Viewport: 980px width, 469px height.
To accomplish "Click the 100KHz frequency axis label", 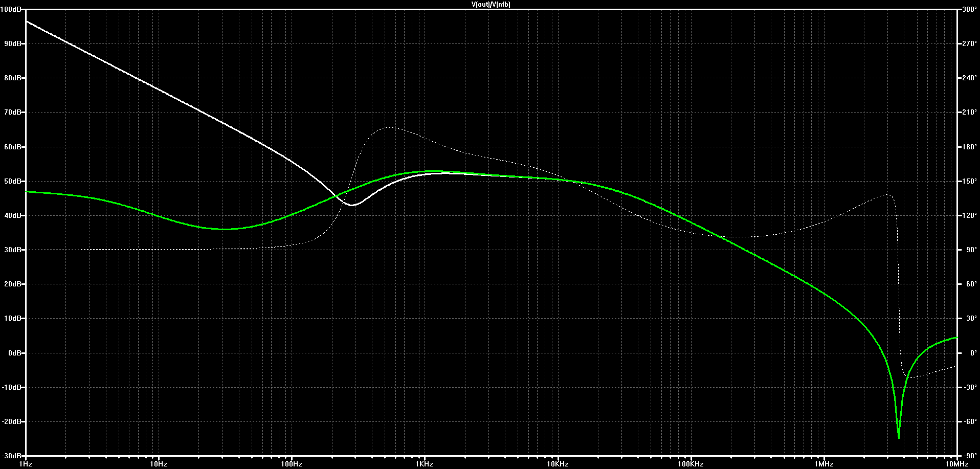I will pyautogui.click(x=691, y=464).
